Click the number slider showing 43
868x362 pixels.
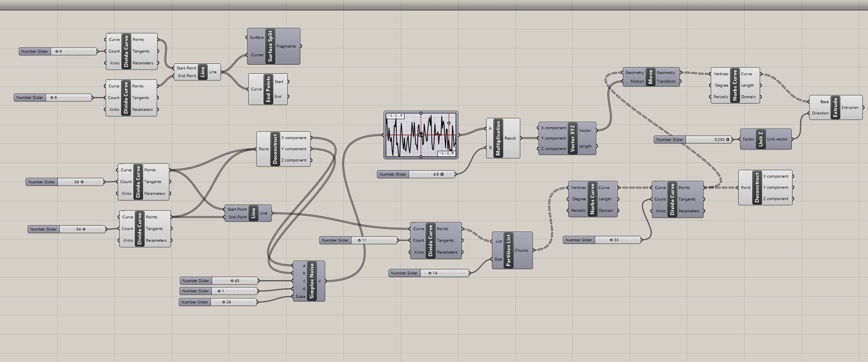(219, 281)
